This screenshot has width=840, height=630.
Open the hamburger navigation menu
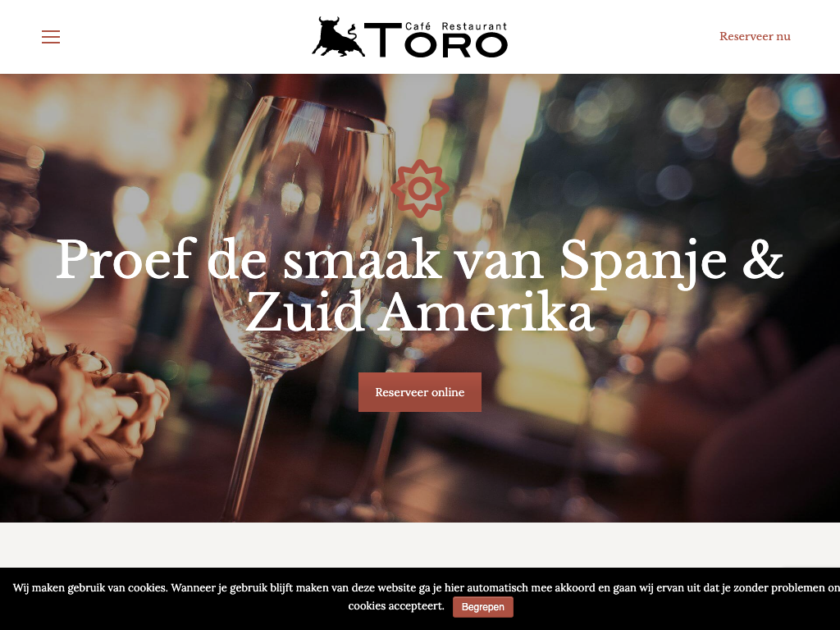[x=51, y=36]
